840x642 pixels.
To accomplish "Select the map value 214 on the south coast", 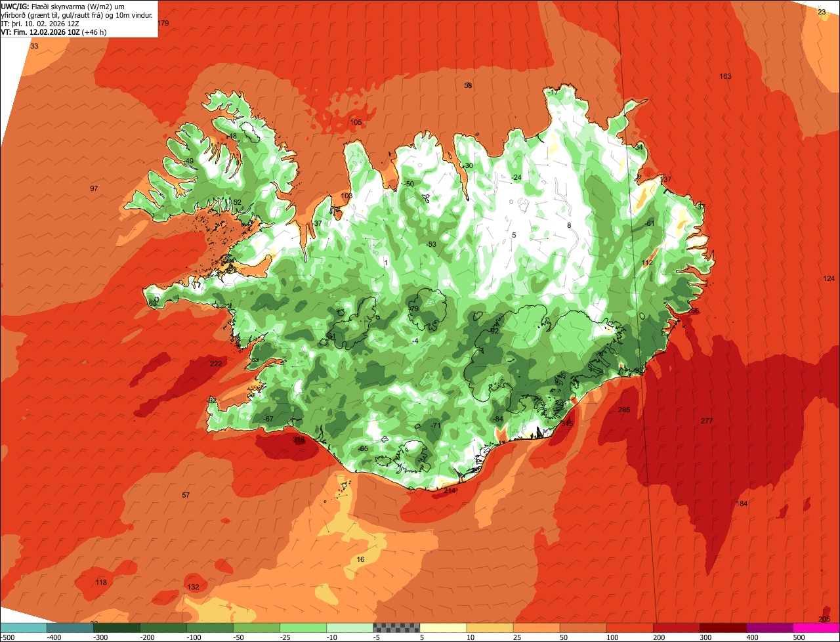I will click(450, 490).
